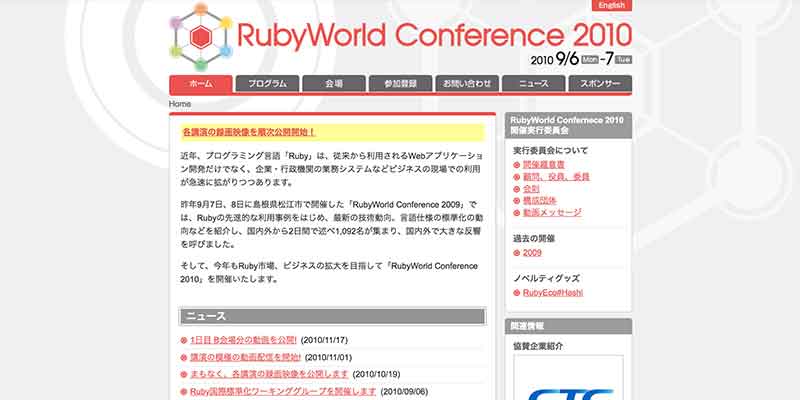Click the 開催実行委員会 sidebar panel header
This screenshot has height=400, width=800.
click(568, 126)
